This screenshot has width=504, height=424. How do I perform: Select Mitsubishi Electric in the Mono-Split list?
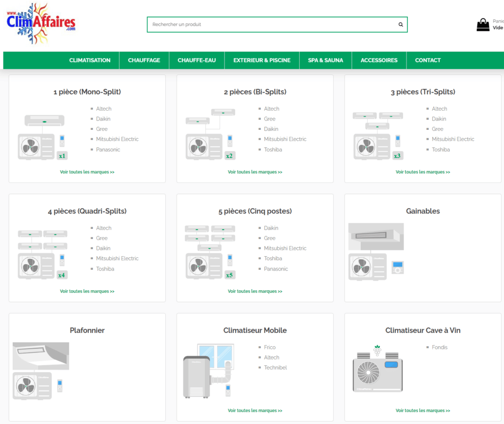(117, 139)
